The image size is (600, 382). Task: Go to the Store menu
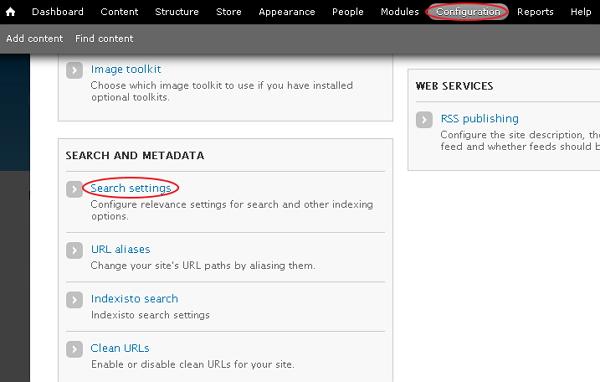click(229, 12)
